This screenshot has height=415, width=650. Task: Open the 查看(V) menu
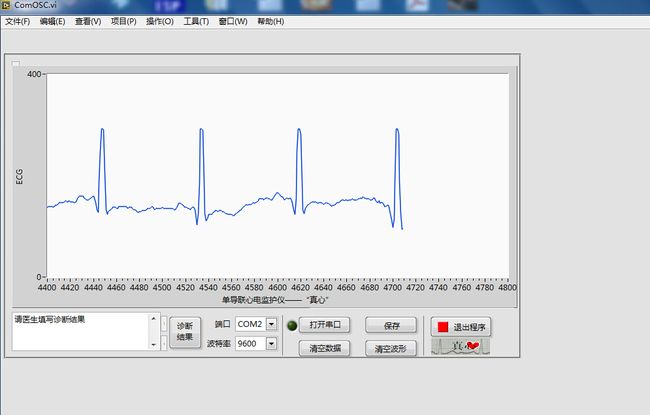click(x=88, y=22)
